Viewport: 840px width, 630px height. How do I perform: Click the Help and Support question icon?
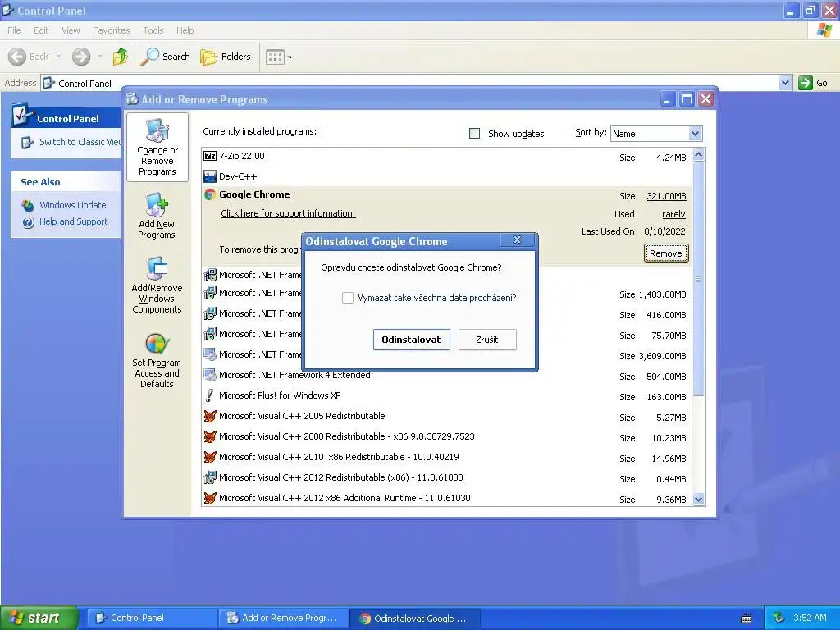(x=28, y=222)
